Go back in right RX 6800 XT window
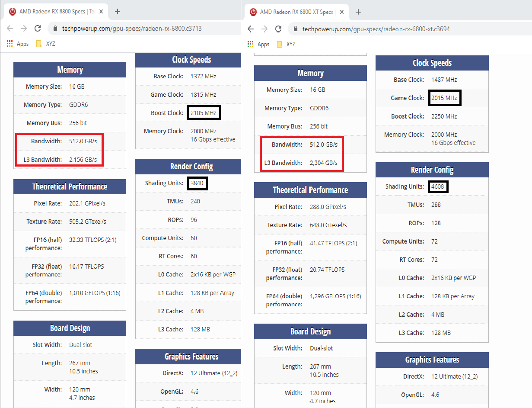The image size is (532, 408). [251, 29]
